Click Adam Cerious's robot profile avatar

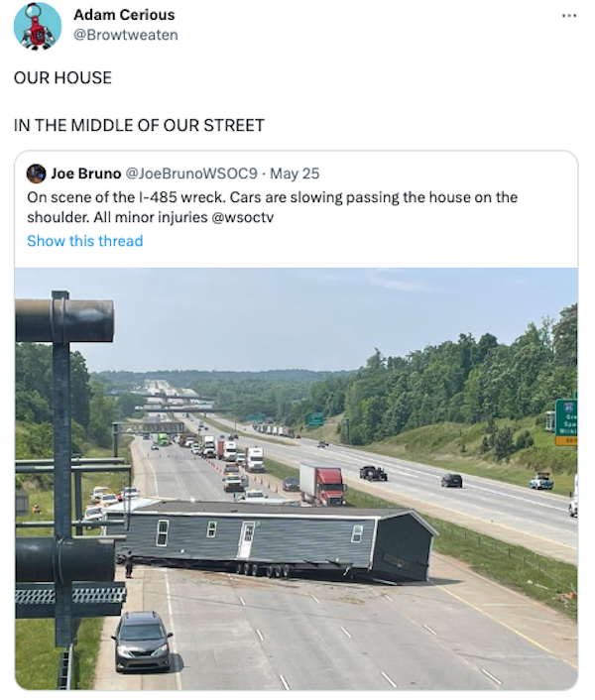click(x=38, y=26)
